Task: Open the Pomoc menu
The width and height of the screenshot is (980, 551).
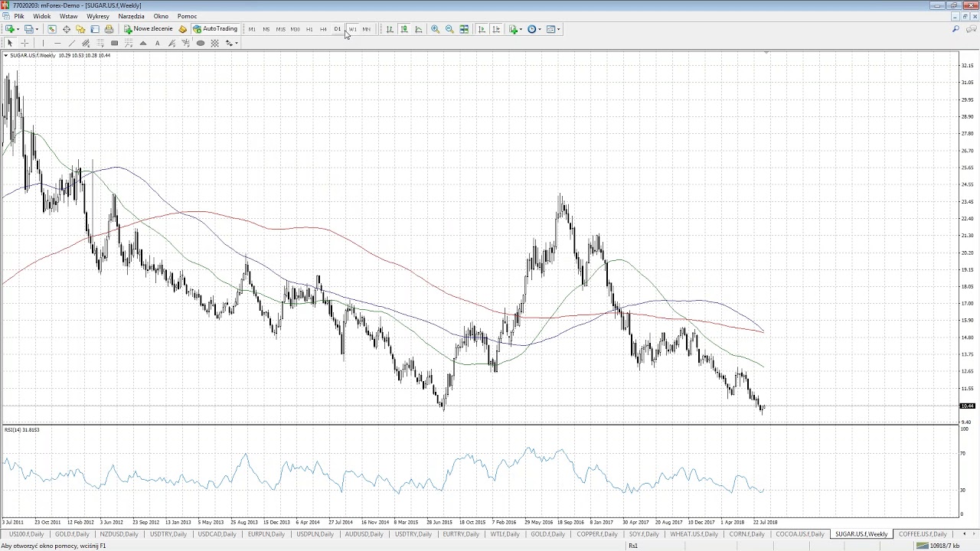Action: pyautogui.click(x=188, y=16)
